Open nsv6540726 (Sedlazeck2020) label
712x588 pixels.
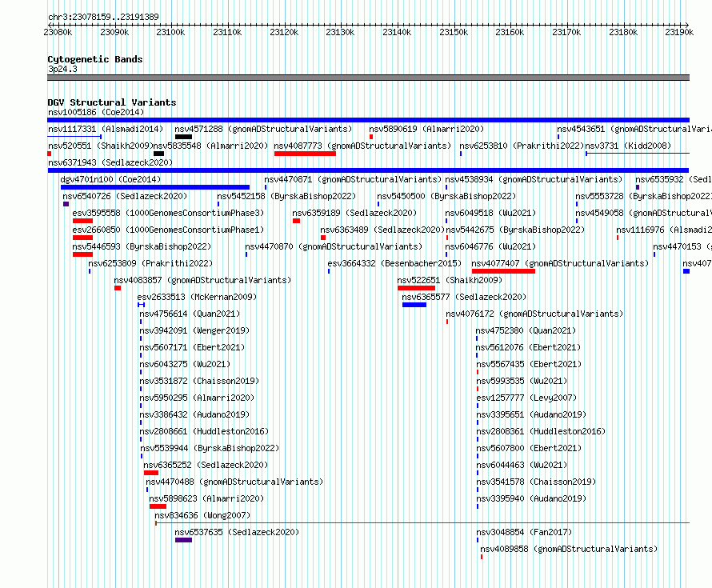pyautogui.click(x=125, y=196)
